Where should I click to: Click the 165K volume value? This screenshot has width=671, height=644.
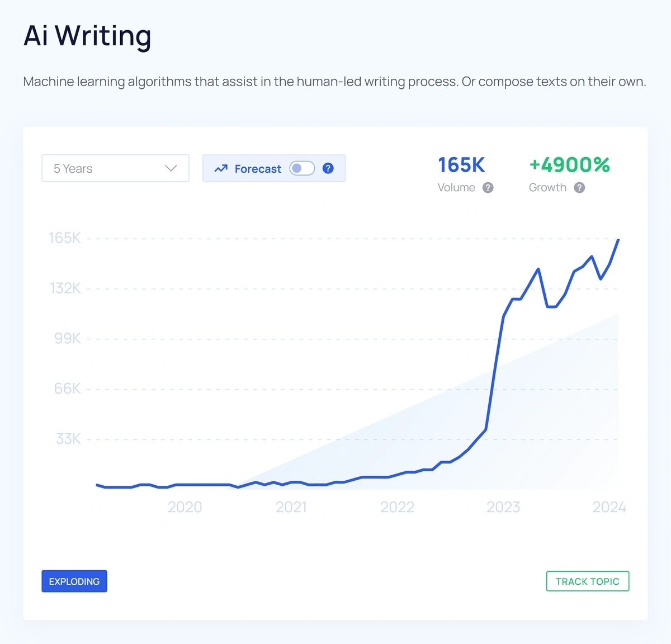click(x=461, y=165)
